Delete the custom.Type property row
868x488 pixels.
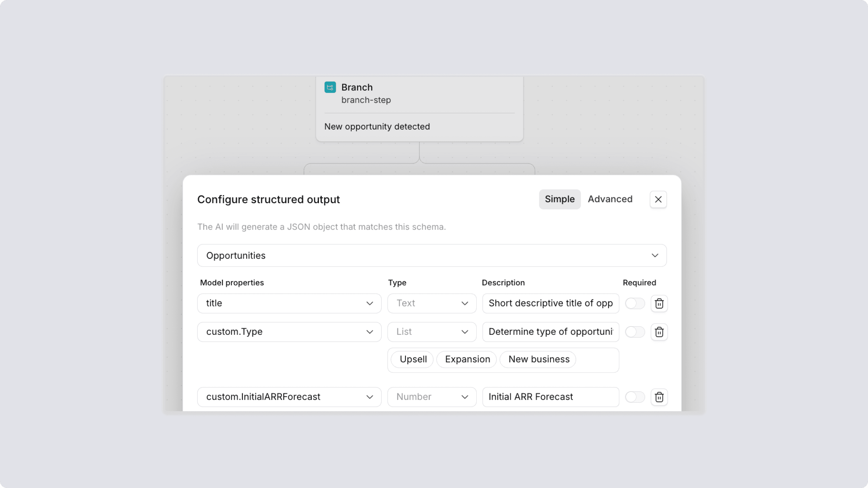(x=659, y=332)
